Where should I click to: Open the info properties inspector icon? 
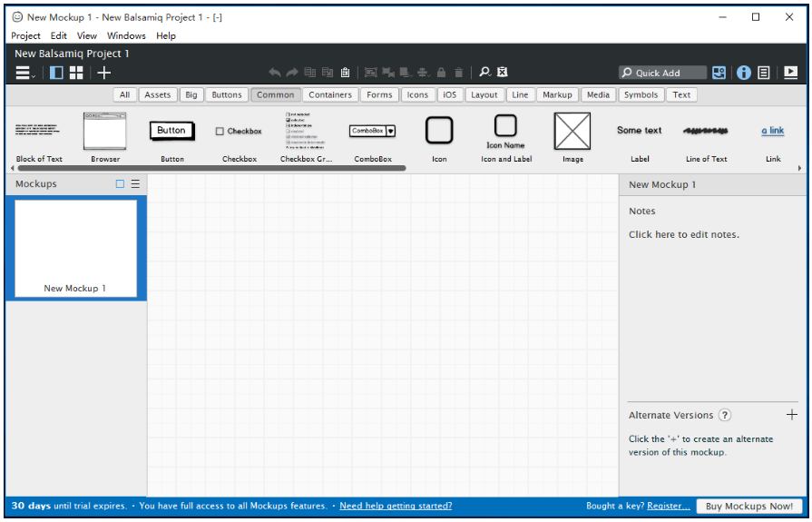(x=744, y=73)
